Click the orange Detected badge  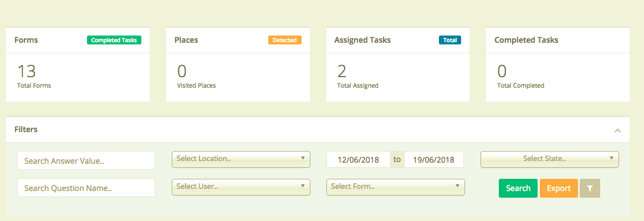pyautogui.click(x=285, y=40)
